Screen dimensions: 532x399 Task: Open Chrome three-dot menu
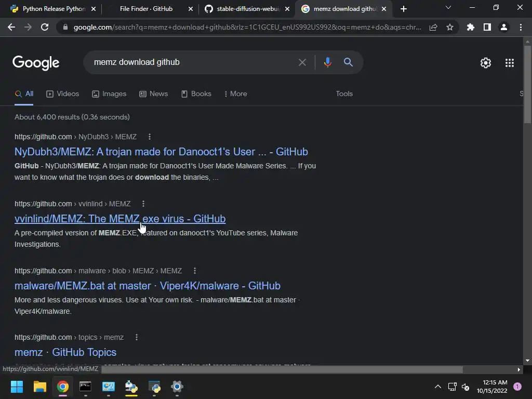(521, 27)
